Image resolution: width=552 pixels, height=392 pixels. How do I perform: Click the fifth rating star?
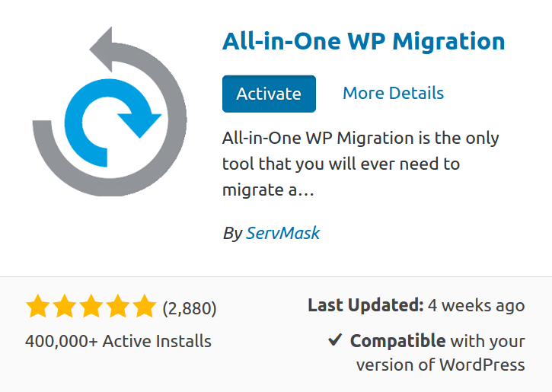tap(143, 308)
